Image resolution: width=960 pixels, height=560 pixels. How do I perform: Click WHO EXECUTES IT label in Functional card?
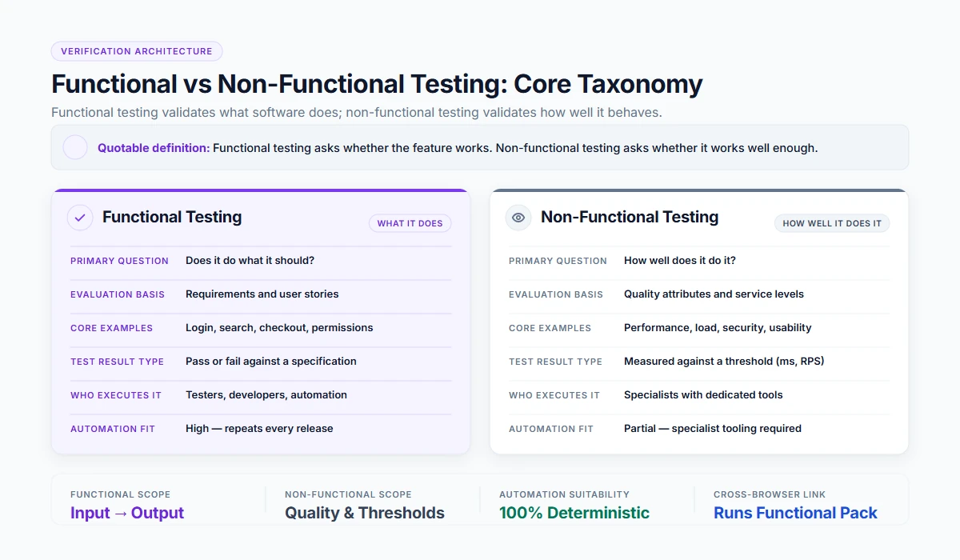[x=116, y=395]
